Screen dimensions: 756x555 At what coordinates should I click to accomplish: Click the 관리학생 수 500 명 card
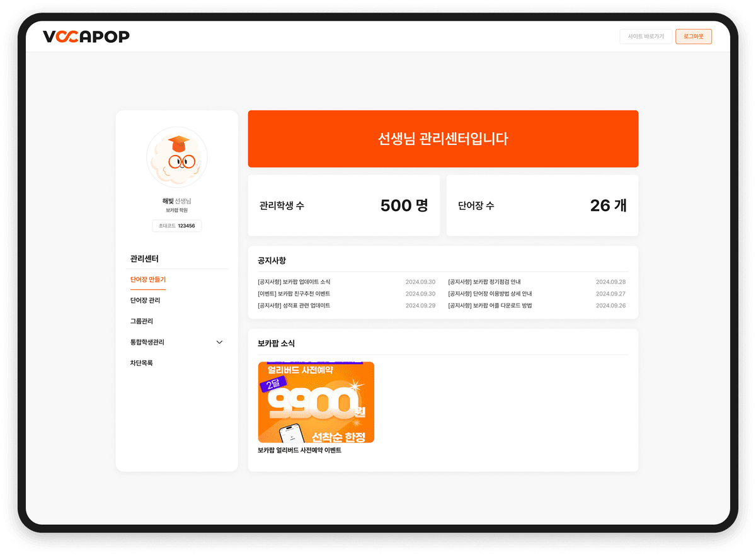tap(344, 205)
